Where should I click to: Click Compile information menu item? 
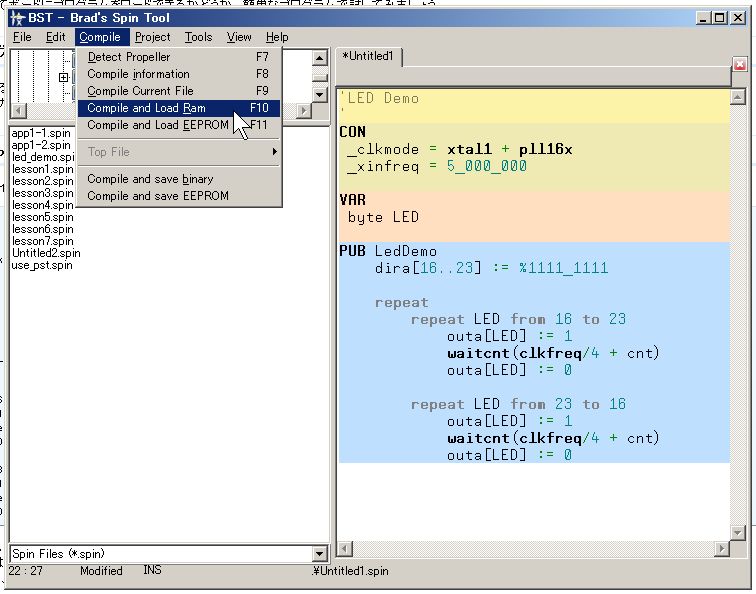pos(138,74)
